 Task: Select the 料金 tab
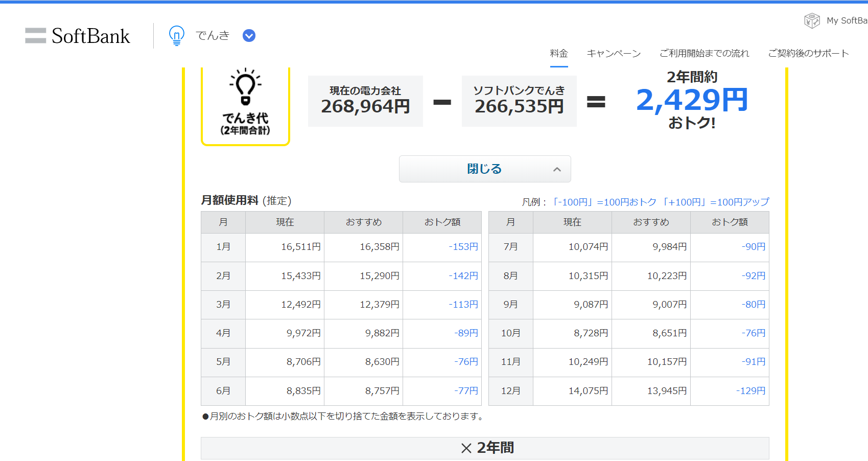(559, 53)
